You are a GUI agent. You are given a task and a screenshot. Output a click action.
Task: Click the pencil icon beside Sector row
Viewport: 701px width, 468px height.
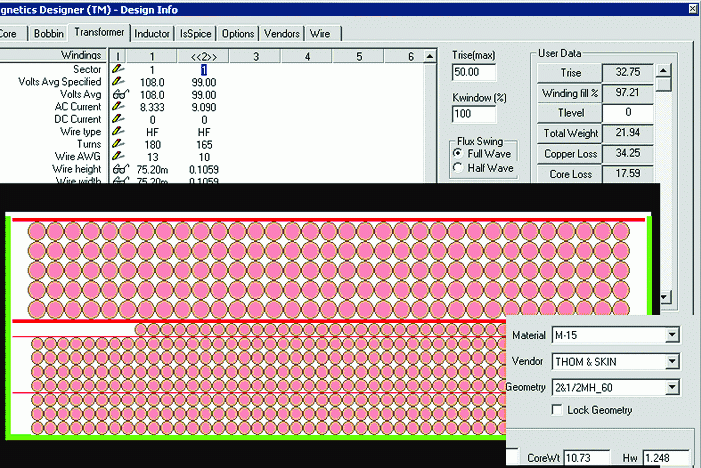[x=118, y=69]
